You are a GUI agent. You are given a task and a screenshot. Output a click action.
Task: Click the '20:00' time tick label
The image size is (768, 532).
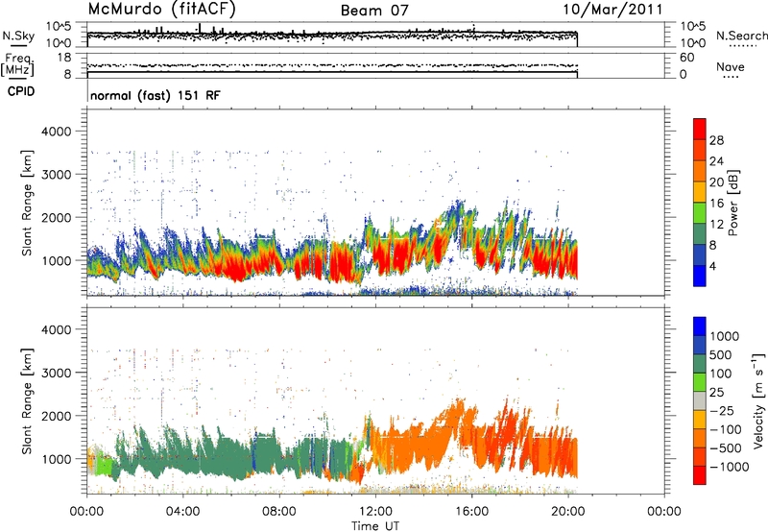568,512
